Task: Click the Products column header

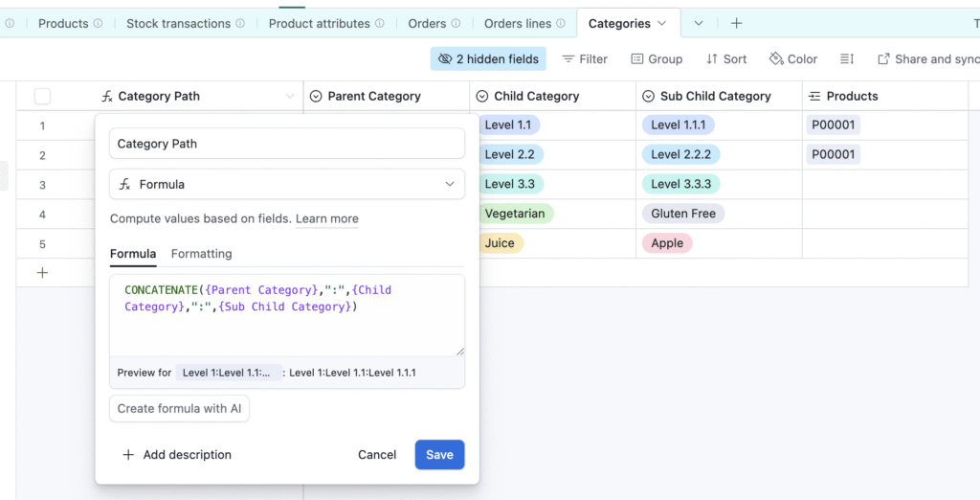Action: coord(885,97)
